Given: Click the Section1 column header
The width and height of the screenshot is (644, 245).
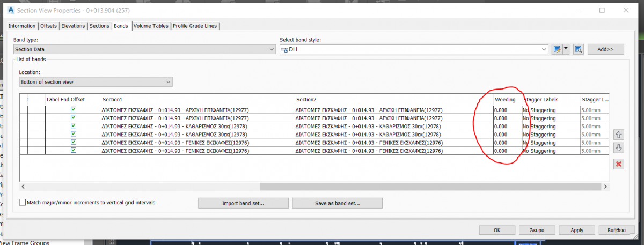Looking at the screenshot, I should point(198,99).
